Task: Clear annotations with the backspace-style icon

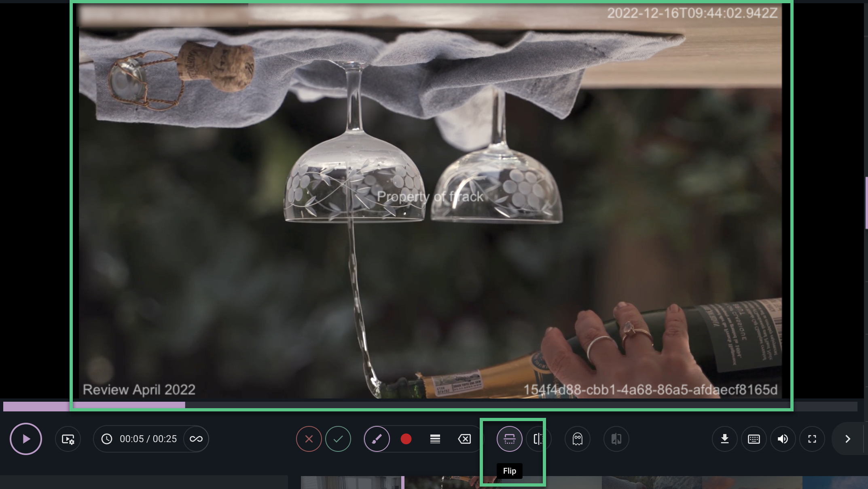Action: pos(464,439)
